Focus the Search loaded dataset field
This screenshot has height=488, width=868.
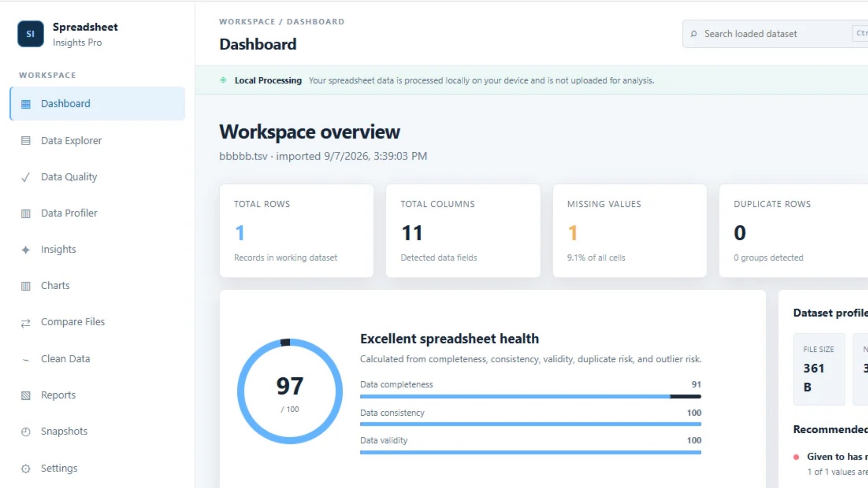pyautogui.click(x=775, y=34)
